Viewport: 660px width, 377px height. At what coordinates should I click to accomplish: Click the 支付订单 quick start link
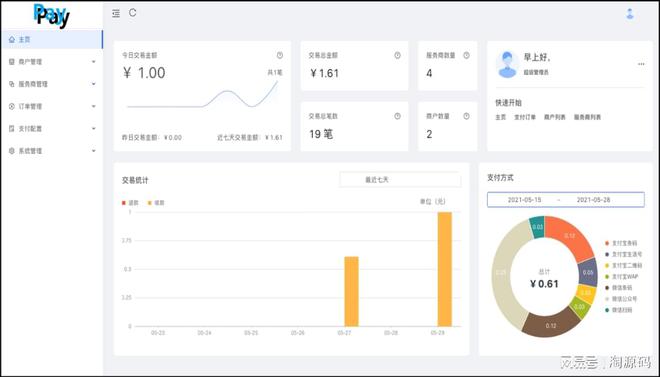pos(525,117)
